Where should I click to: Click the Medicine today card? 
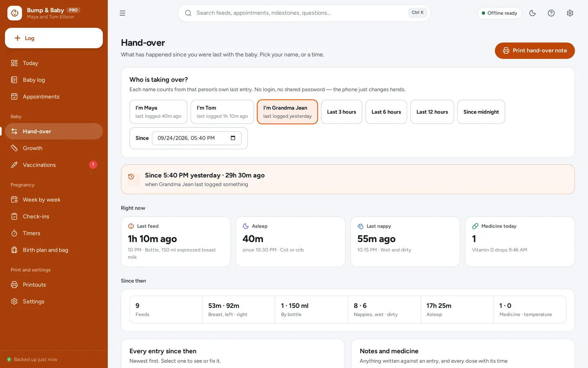(520, 241)
